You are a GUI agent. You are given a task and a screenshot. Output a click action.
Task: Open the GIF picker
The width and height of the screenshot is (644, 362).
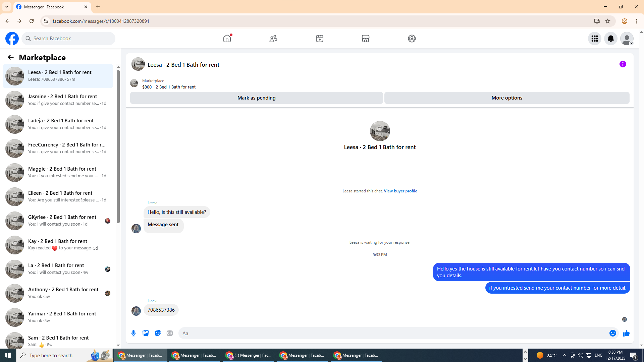tap(170, 333)
